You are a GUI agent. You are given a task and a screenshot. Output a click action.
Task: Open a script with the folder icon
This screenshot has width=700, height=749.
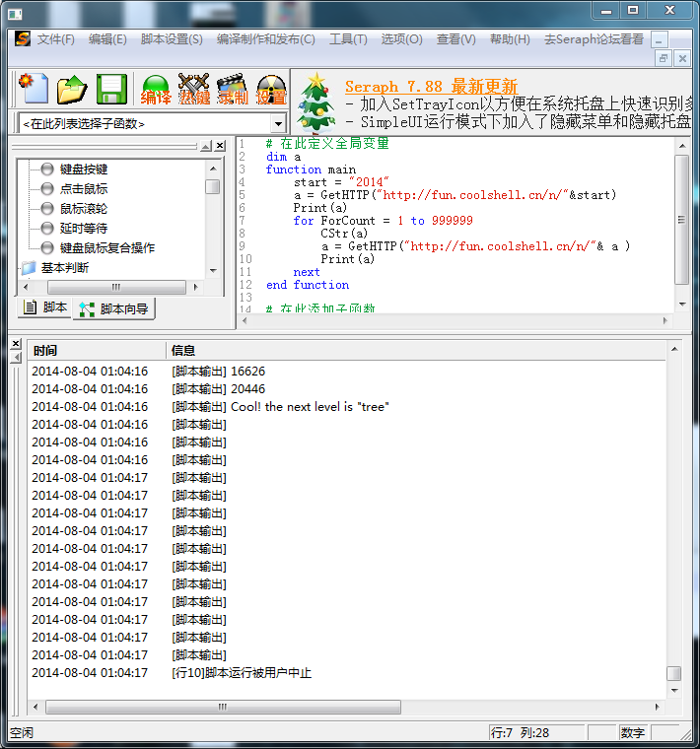72,90
